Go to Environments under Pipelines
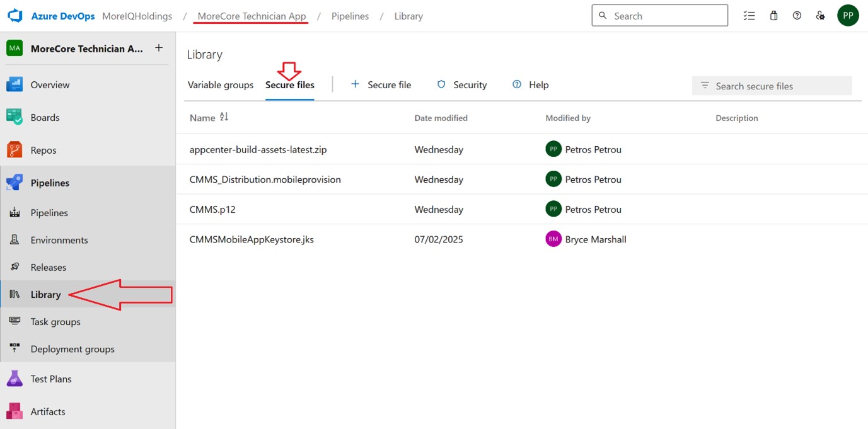The height and width of the screenshot is (429, 868). (x=59, y=240)
